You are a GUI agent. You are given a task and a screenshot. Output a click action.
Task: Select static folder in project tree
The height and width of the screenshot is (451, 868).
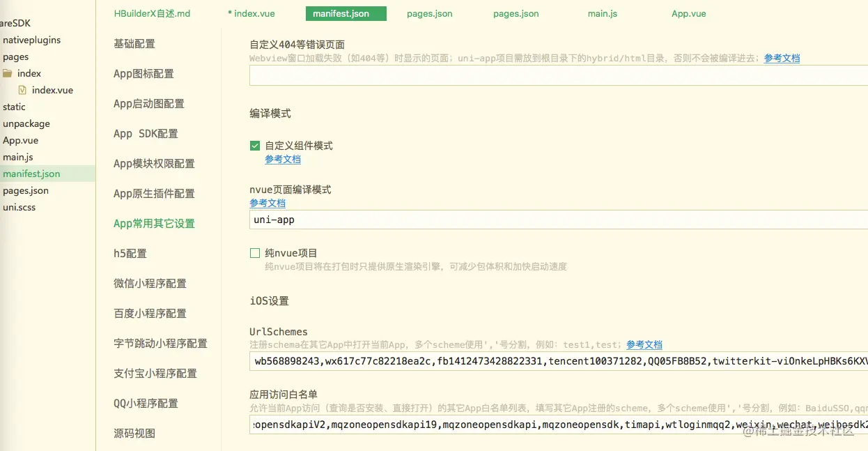pyautogui.click(x=14, y=107)
